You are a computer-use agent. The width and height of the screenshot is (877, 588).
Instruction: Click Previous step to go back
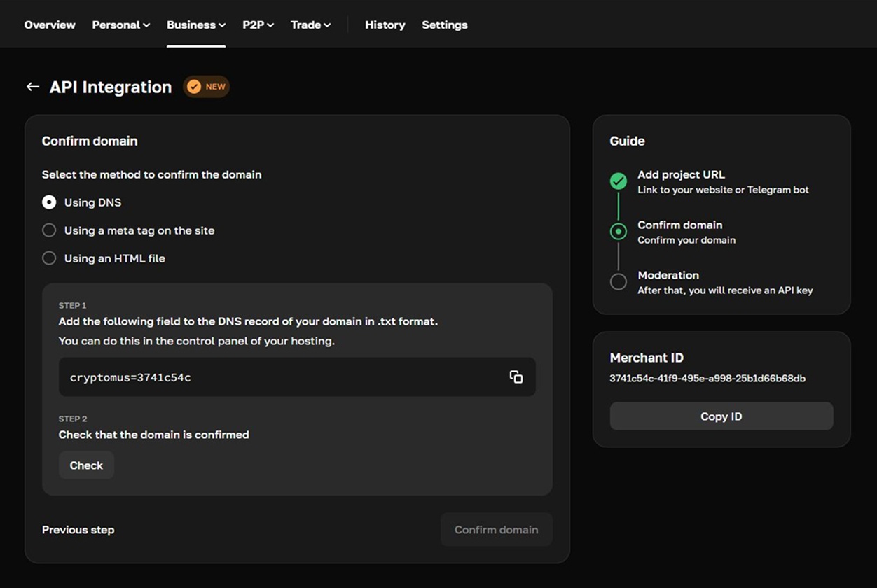point(78,530)
